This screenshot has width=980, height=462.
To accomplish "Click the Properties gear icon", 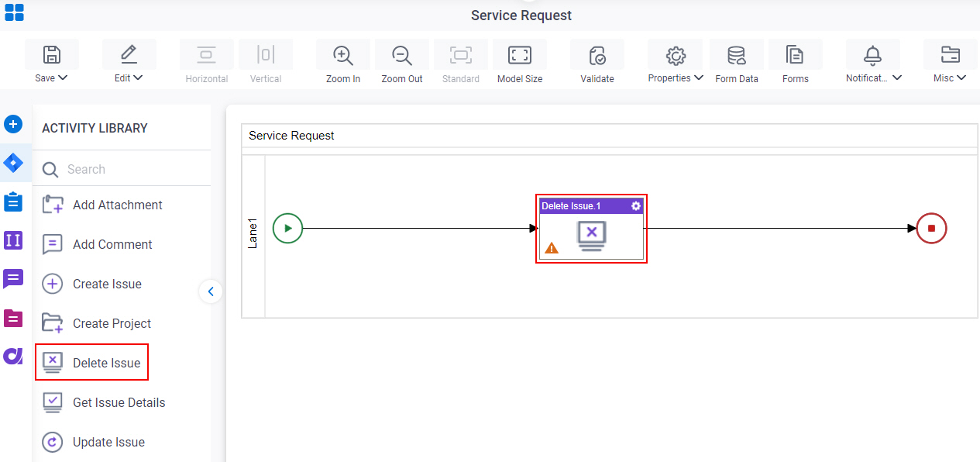I will click(x=676, y=55).
